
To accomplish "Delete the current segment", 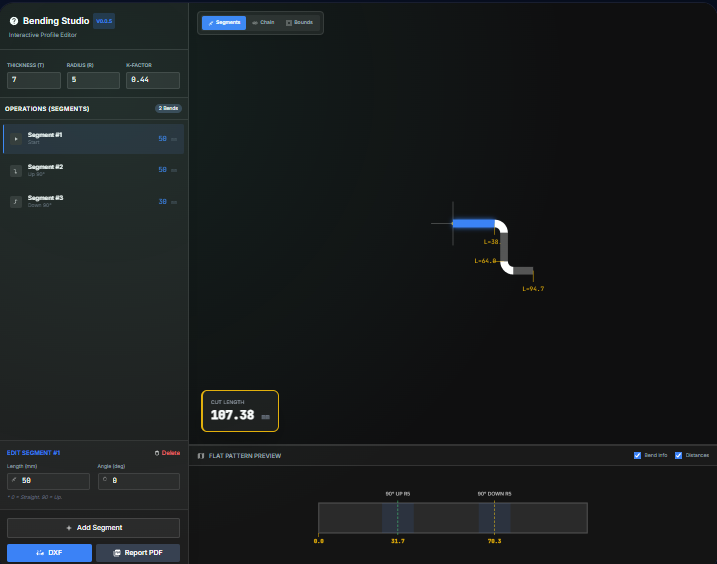I will [167, 453].
